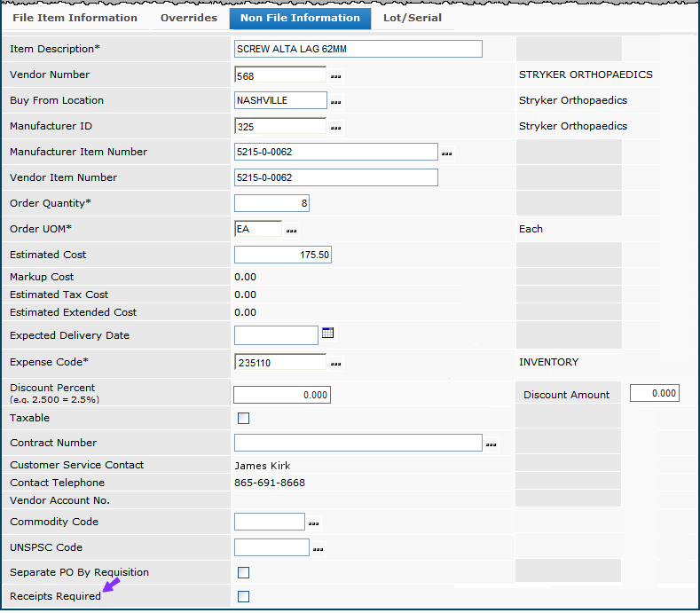Click the Item Description text field
700x613 pixels.
click(x=358, y=49)
